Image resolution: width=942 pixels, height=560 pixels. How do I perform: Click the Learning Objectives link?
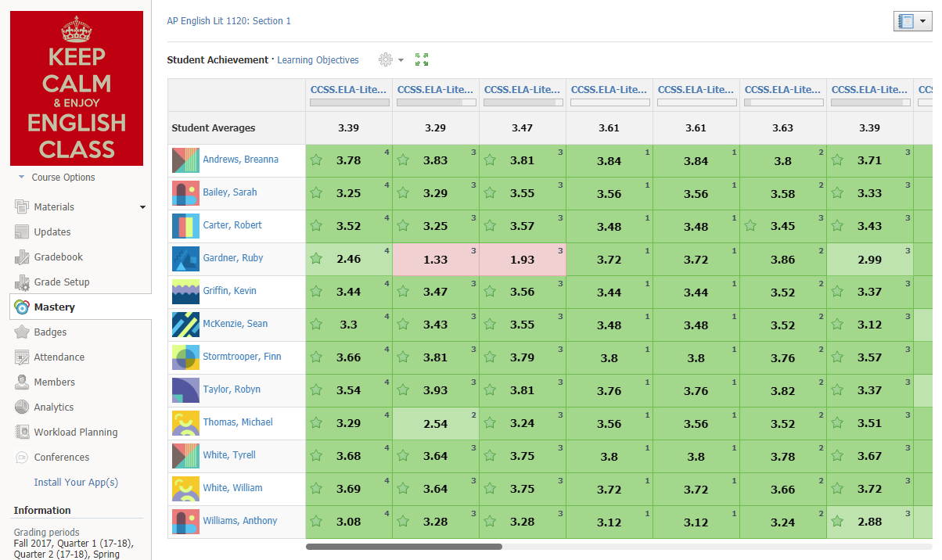[x=318, y=60]
